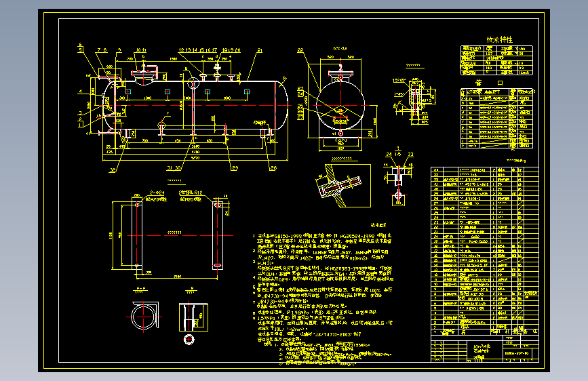The height and width of the screenshot is (381, 588).
Task: Click the overall length dimension 5270
Action: coord(195,158)
